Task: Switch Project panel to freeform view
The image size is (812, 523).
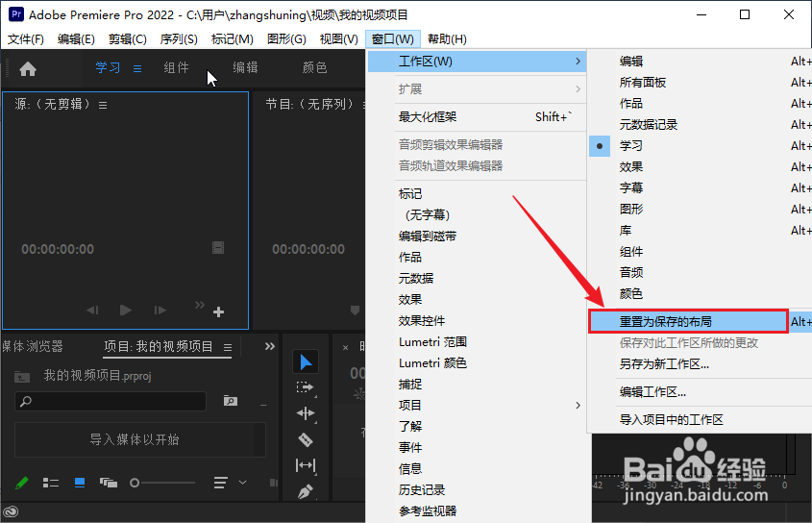Action: pos(109,483)
